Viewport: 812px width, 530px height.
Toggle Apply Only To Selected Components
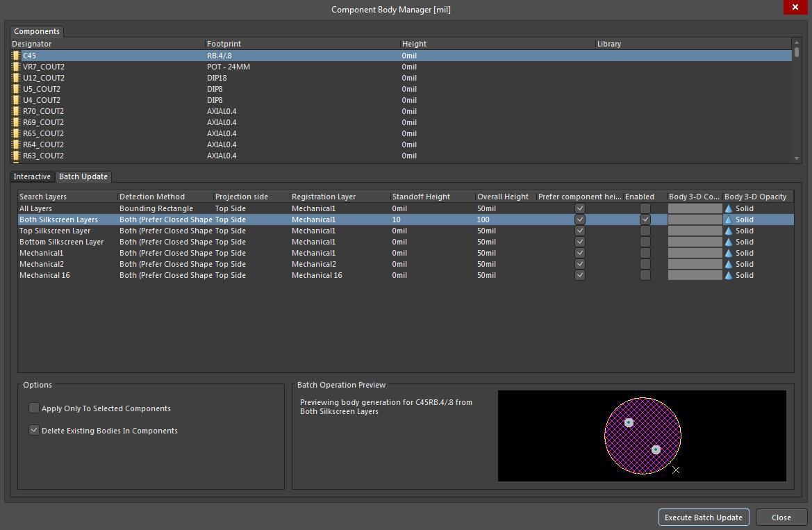34,408
